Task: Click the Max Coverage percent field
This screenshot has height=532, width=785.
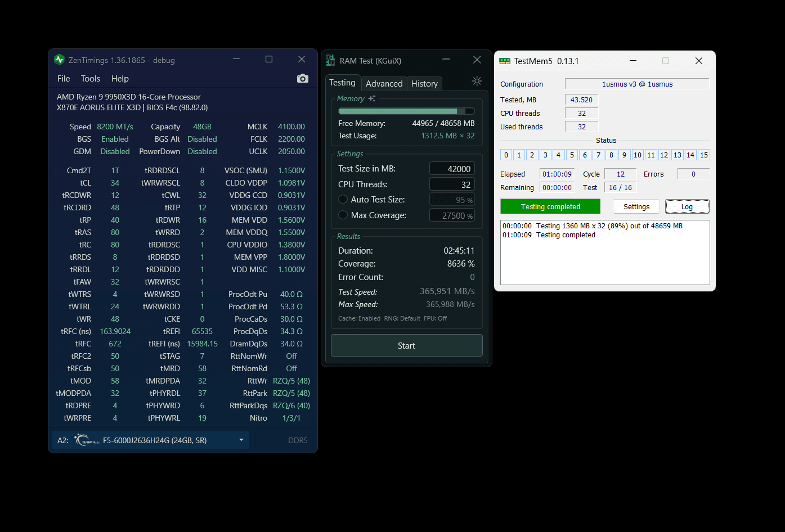Action: [452, 215]
